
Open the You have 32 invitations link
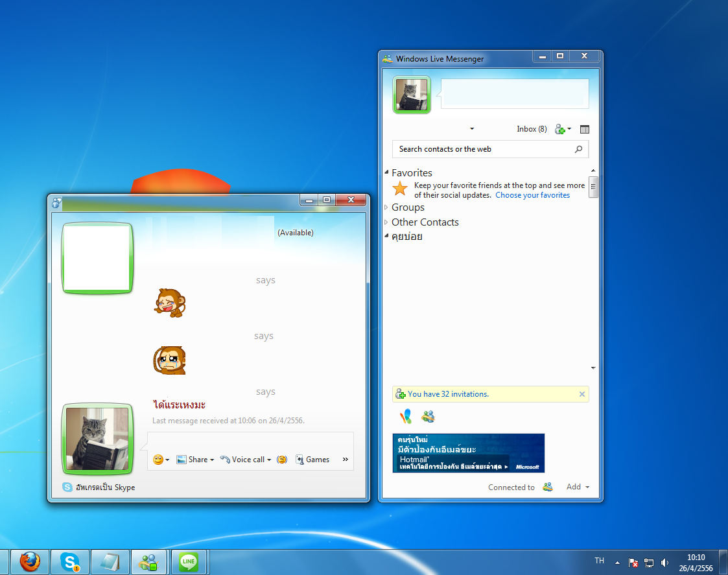[x=448, y=394]
